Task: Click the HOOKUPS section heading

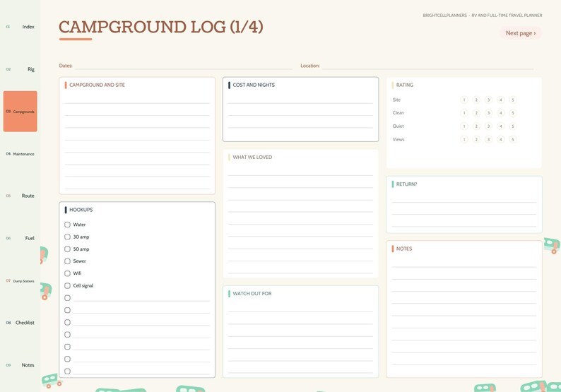Action: point(81,210)
